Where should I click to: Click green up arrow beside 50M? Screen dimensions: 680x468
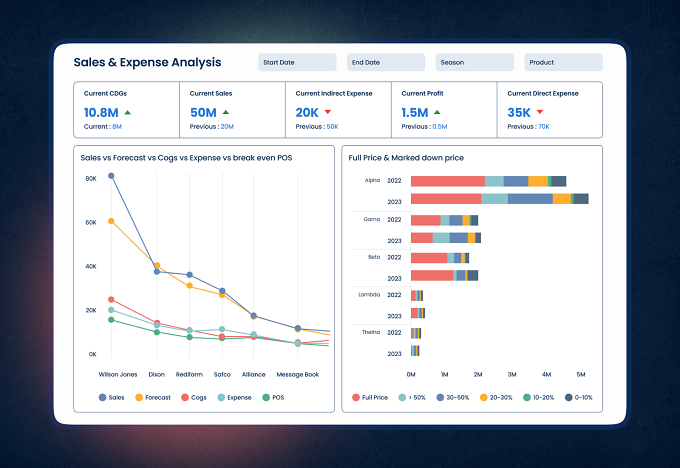click(x=226, y=112)
